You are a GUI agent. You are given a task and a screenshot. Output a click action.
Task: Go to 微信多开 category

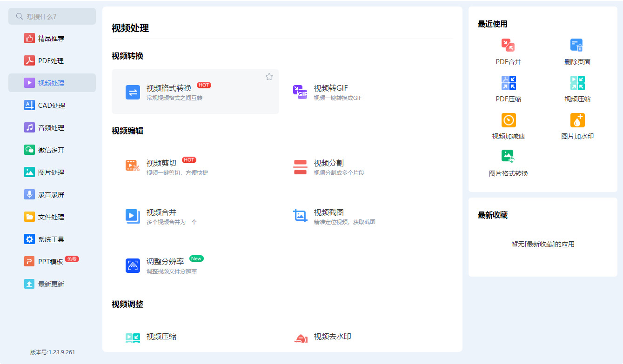pyautogui.click(x=52, y=150)
